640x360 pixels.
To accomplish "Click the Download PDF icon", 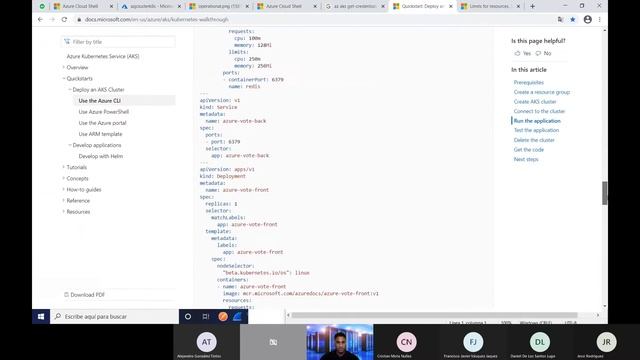I will 66,294.
